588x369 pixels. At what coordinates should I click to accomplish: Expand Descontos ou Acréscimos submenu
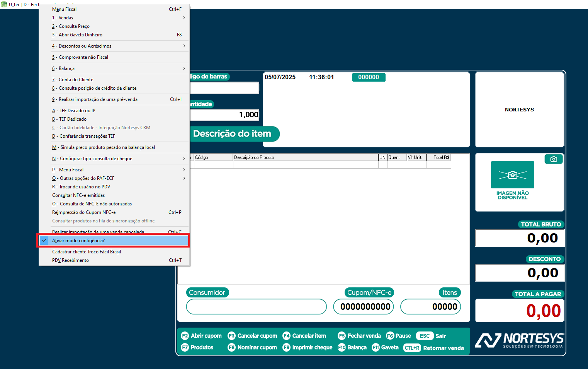pos(184,46)
